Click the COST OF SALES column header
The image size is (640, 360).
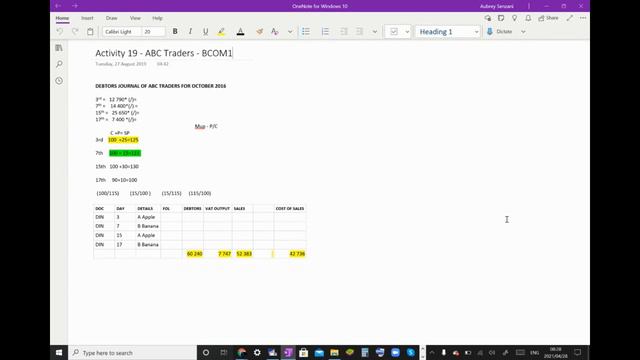[290, 209]
